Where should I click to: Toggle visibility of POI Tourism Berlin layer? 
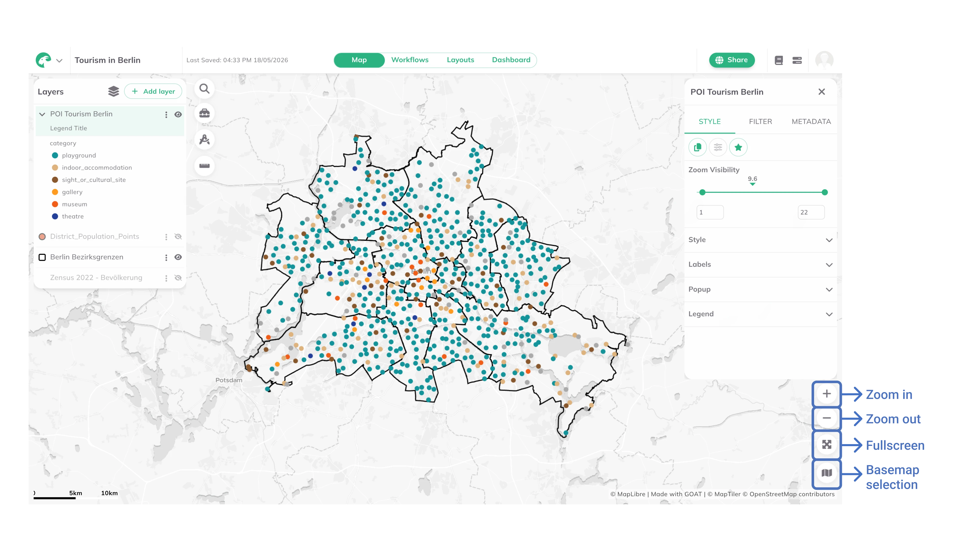[178, 115]
